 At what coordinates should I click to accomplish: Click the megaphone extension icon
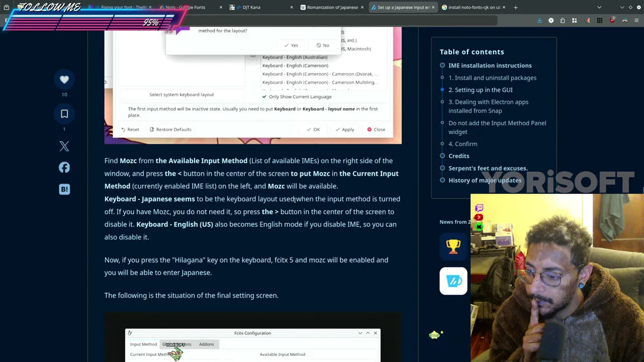point(587,21)
